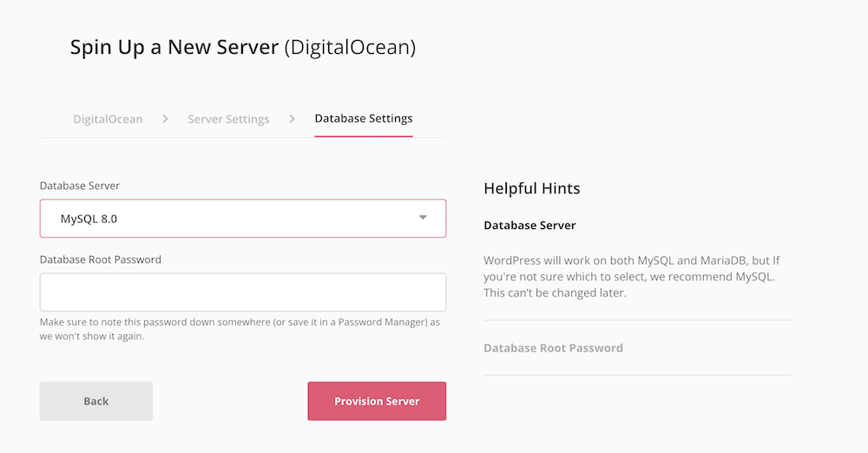This screenshot has width=868, height=453.
Task: Click the Database Server field label
Action: pos(80,186)
